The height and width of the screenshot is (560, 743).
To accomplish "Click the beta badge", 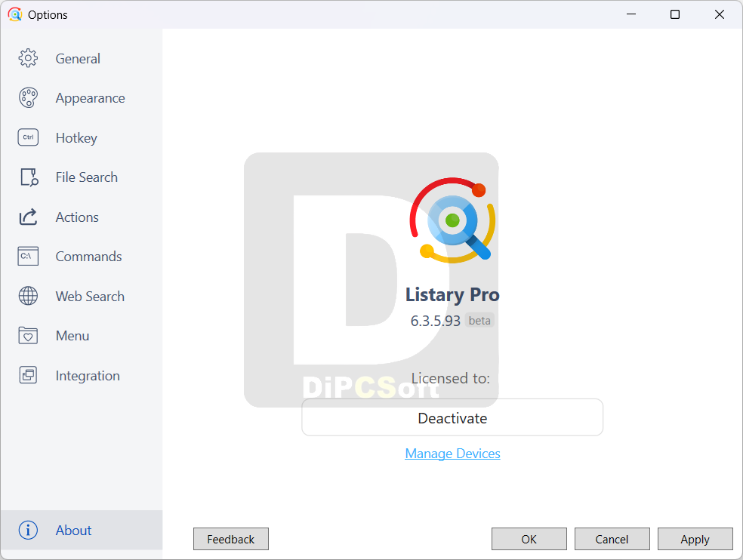I will (479, 321).
